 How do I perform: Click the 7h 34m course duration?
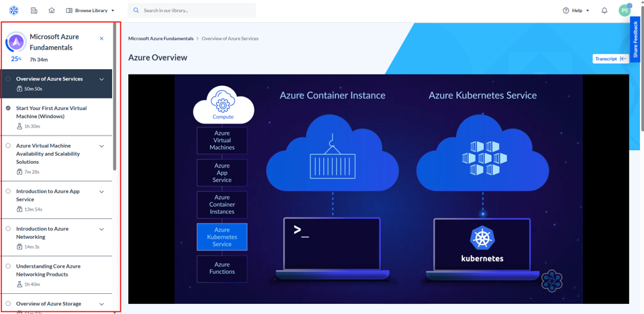[39, 60]
